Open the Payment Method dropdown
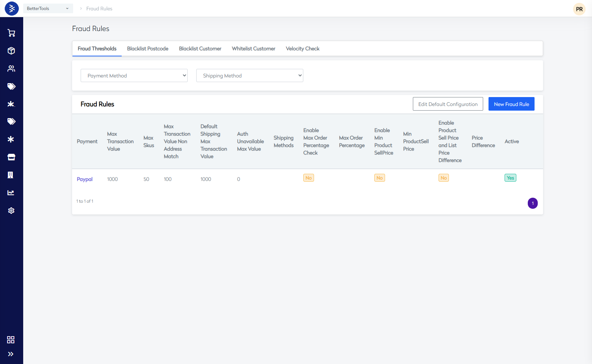Screen dimensions: 592x364 134,76
